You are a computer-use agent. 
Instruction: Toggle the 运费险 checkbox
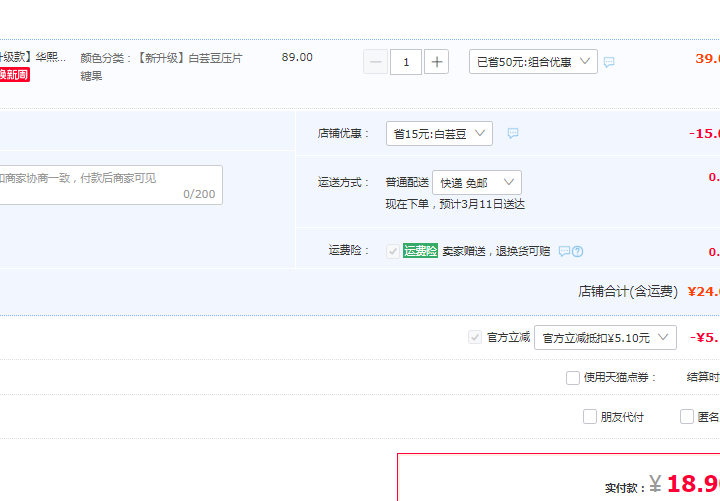coord(393,251)
